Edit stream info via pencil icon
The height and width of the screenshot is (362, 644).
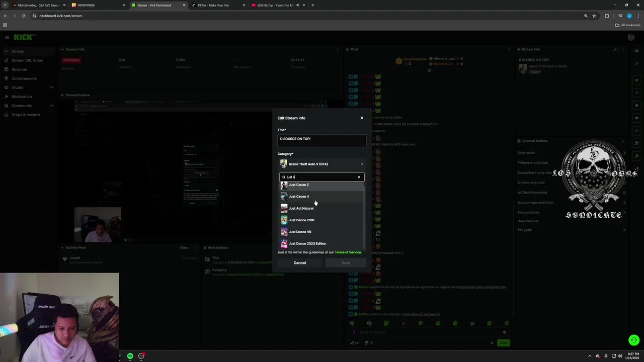615,49
